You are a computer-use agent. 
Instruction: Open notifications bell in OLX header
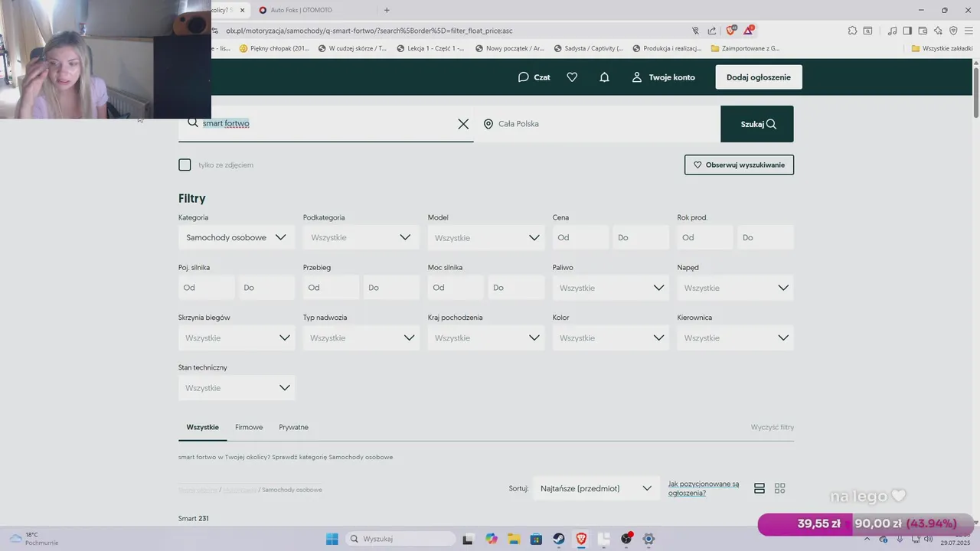click(604, 77)
